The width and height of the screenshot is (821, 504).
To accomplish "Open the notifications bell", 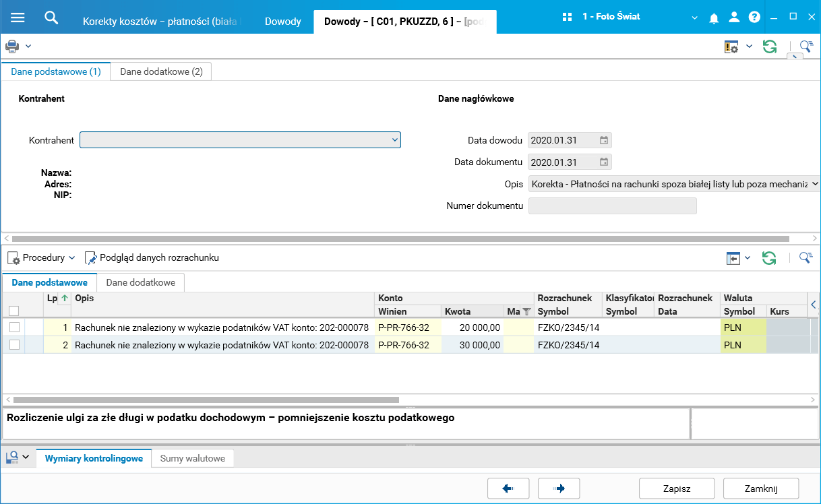I will coord(714,18).
